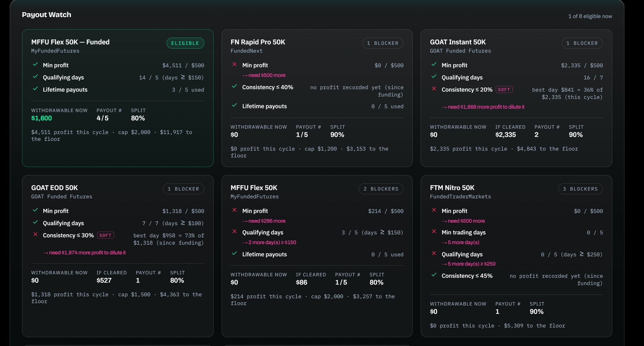Click the red X for FTM Nitro Qualifying days
This screenshot has width=644, height=346.
pos(434,254)
